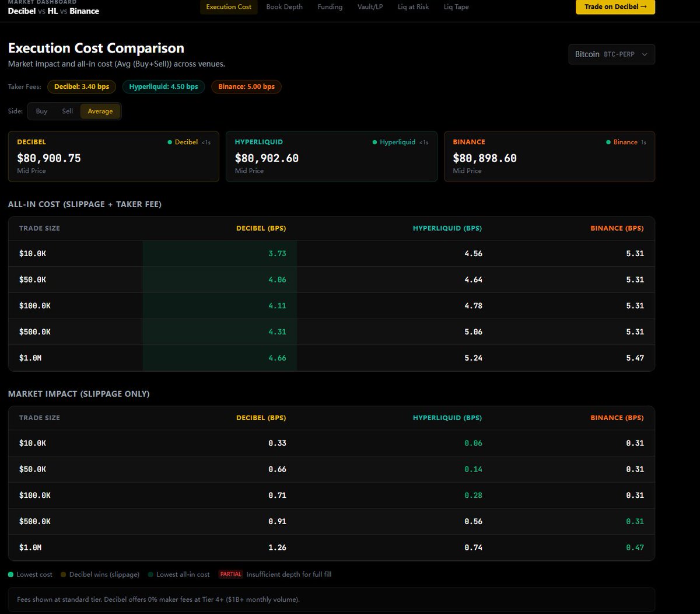Click the Lowest all-in cost legend dot
This screenshot has height=614, width=700.
[x=150, y=575]
